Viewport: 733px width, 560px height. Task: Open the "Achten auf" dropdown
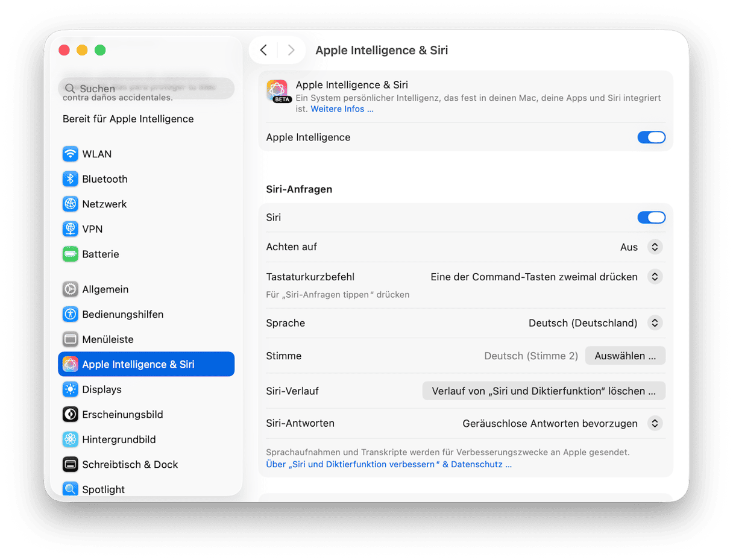tap(655, 247)
